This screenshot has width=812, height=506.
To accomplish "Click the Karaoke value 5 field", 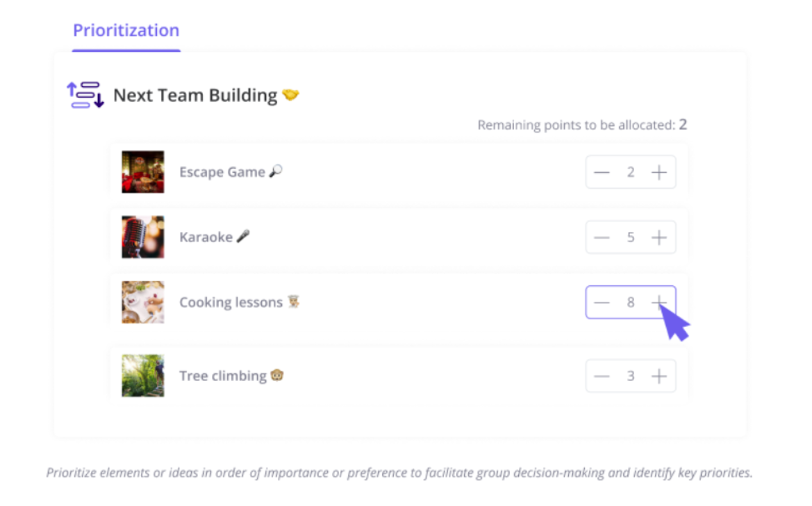I will 630,237.
